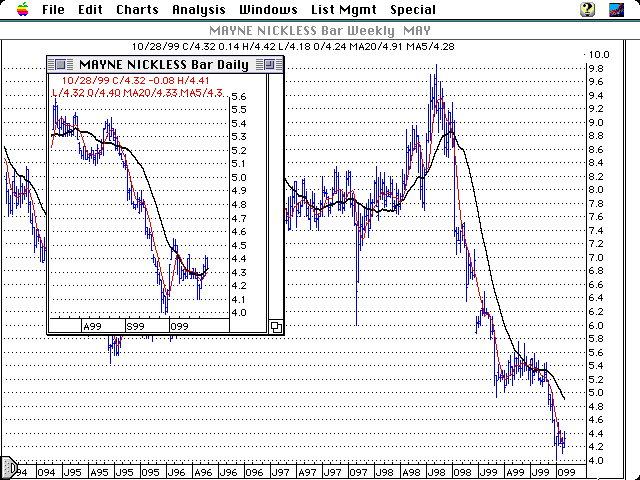The image size is (640, 480).
Task: Click the L/4.18 value in weekly info line
Action: pyautogui.click(x=294, y=47)
